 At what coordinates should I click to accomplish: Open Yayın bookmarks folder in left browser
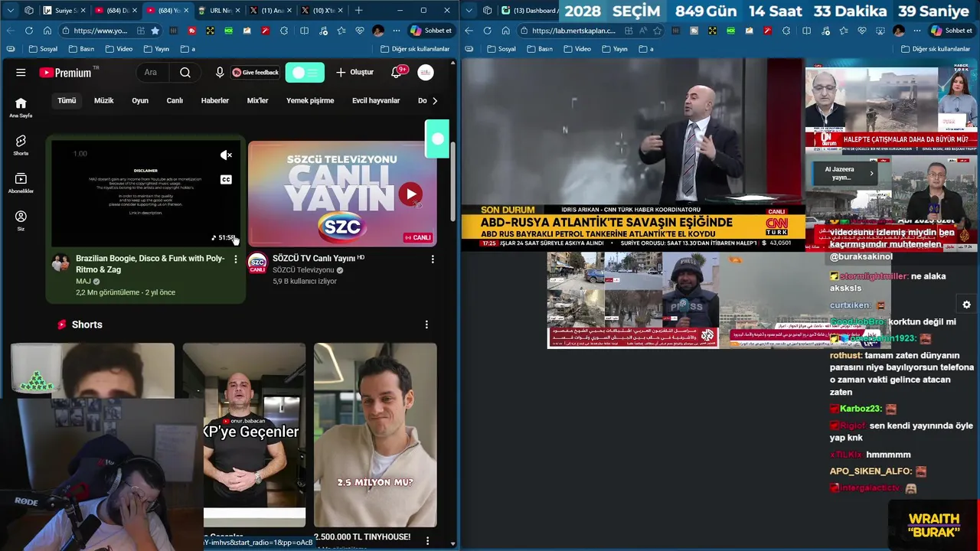point(155,49)
